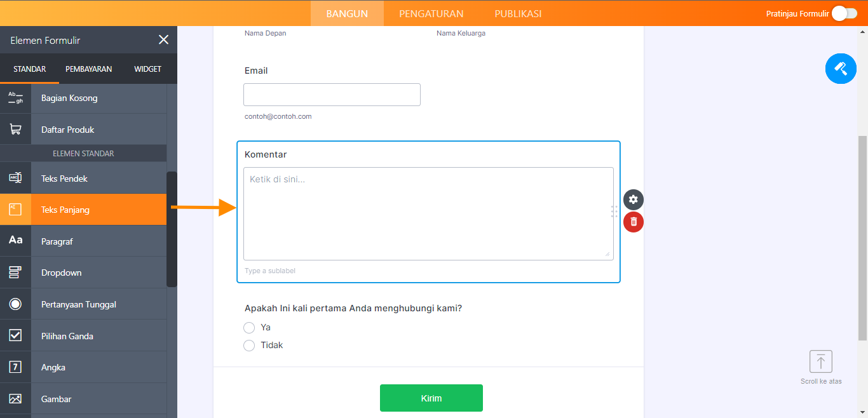868x418 pixels.
Task: Select the Tidak radio button
Action: 249,346
